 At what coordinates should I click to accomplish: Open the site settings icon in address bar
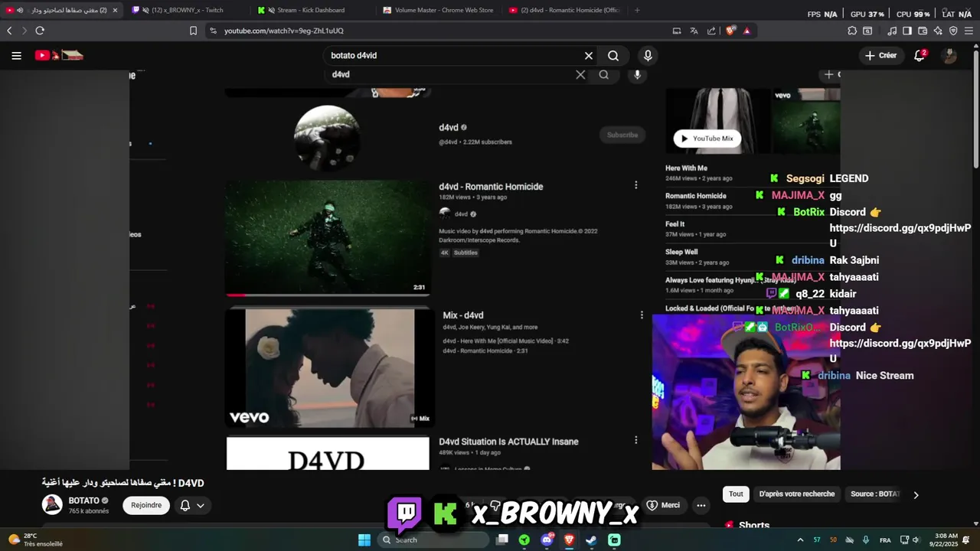pos(212,31)
